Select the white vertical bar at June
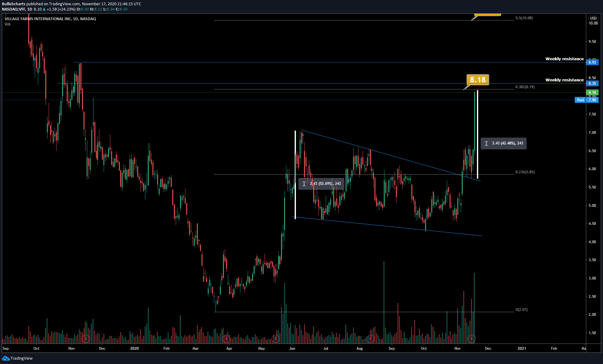The image size is (603, 364). tap(295, 175)
